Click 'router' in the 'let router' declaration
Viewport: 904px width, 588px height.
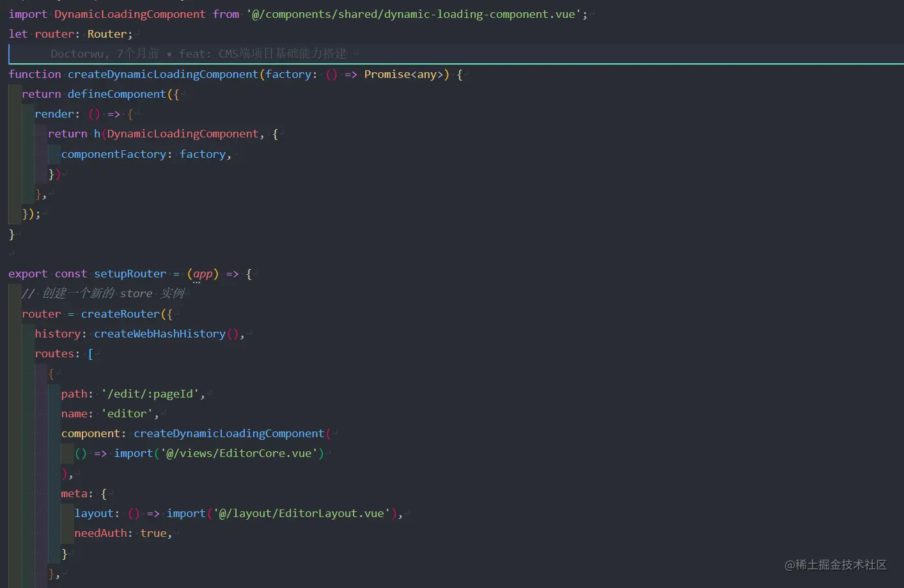click(54, 34)
